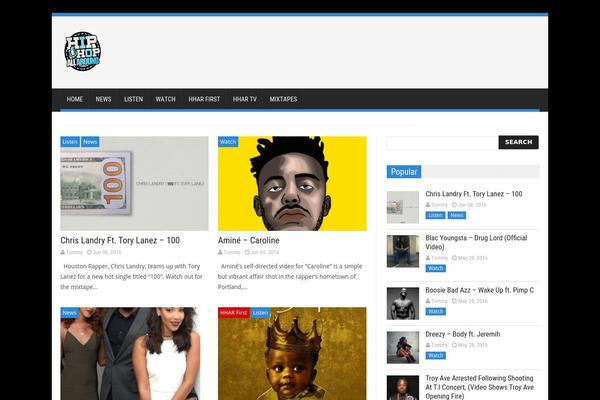Click sidebar News tag under Chris Landry

[457, 215]
